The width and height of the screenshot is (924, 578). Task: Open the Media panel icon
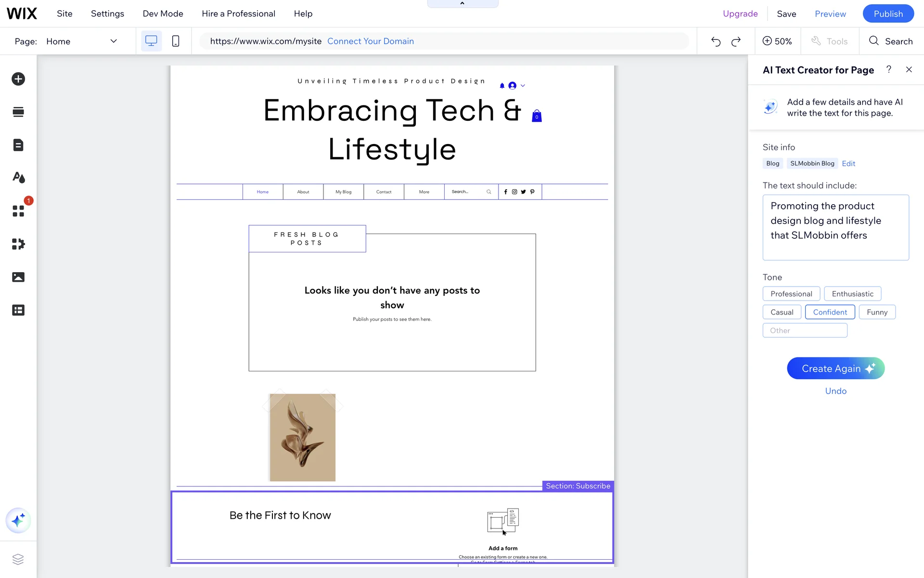click(x=18, y=277)
